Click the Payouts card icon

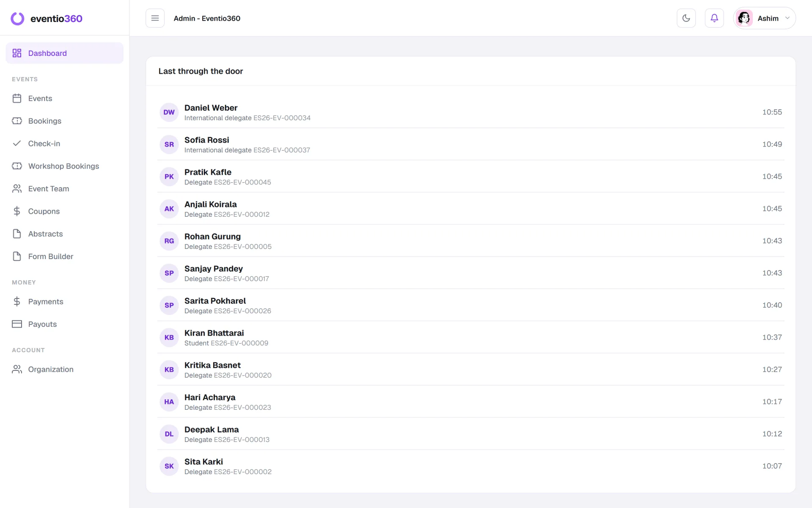(x=17, y=324)
